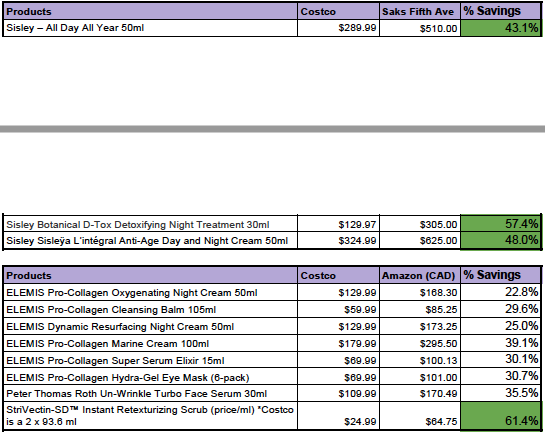This screenshot has width=545, height=433.
Task: Click the $173.25 Amazon price
Action: point(420,326)
